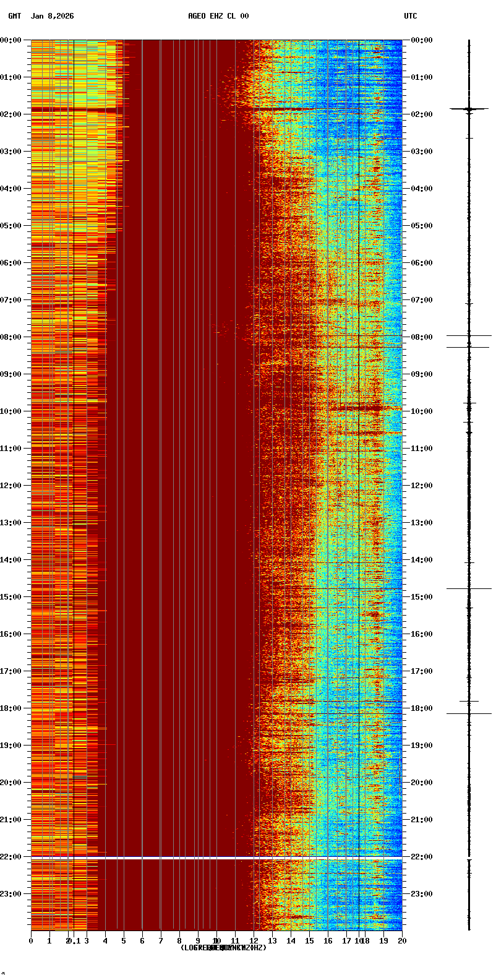
Task: Click the 18:00 label on right time axis
Action: pos(422,708)
